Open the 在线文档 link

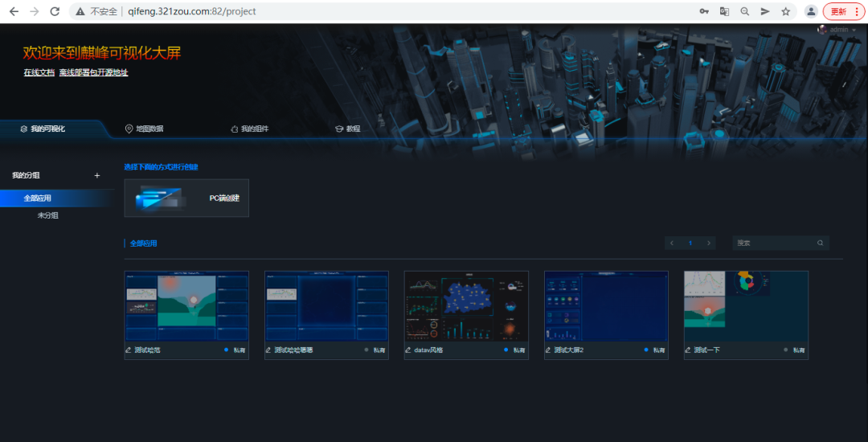[x=39, y=72]
